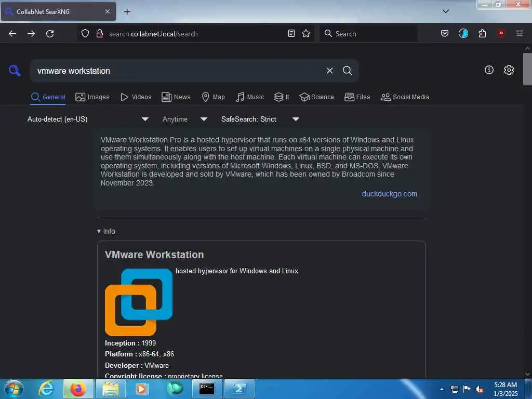Select the General search category tab
This screenshot has height=399, width=532.
pos(48,97)
